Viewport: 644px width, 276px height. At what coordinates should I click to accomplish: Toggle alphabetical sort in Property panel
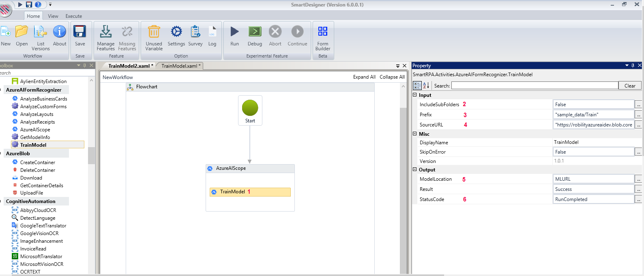pos(426,86)
